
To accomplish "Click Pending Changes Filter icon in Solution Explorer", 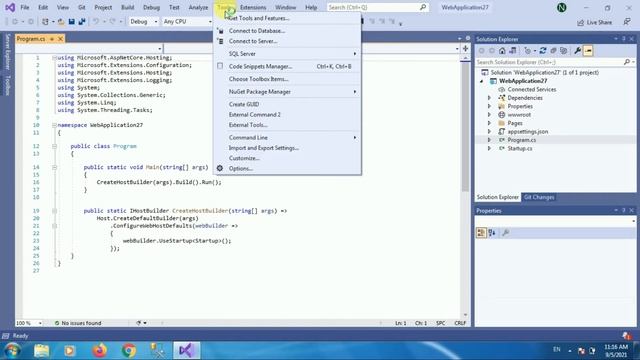I will 527,51.
